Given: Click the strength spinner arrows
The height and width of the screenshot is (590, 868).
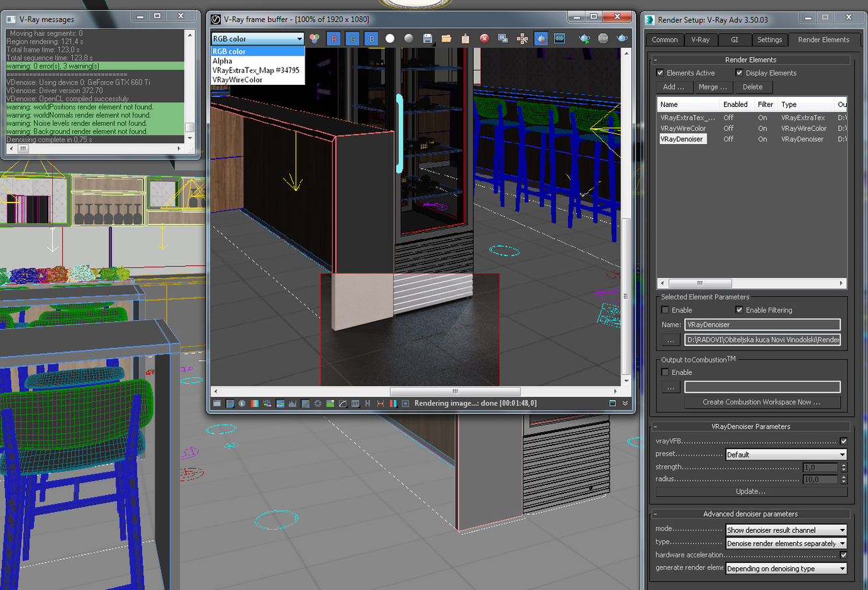Looking at the screenshot, I should pos(844,467).
